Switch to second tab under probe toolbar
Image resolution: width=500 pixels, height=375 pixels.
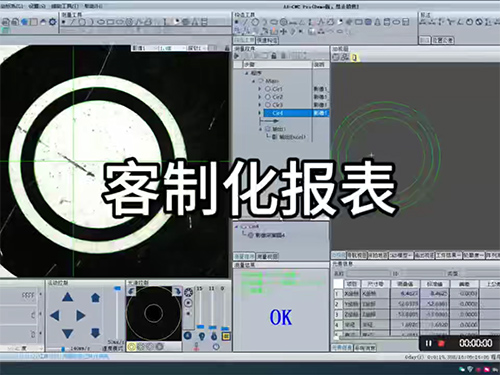[x=267, y=40]
